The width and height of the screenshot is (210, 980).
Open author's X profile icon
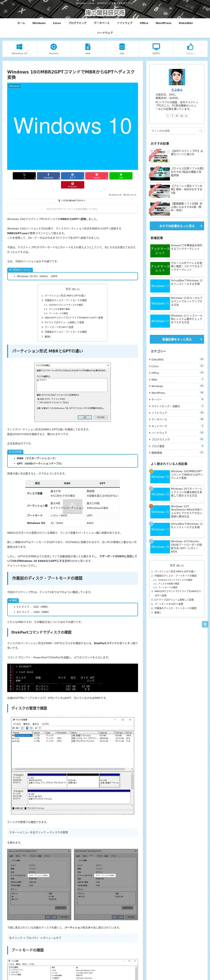[x=168, y=116]
